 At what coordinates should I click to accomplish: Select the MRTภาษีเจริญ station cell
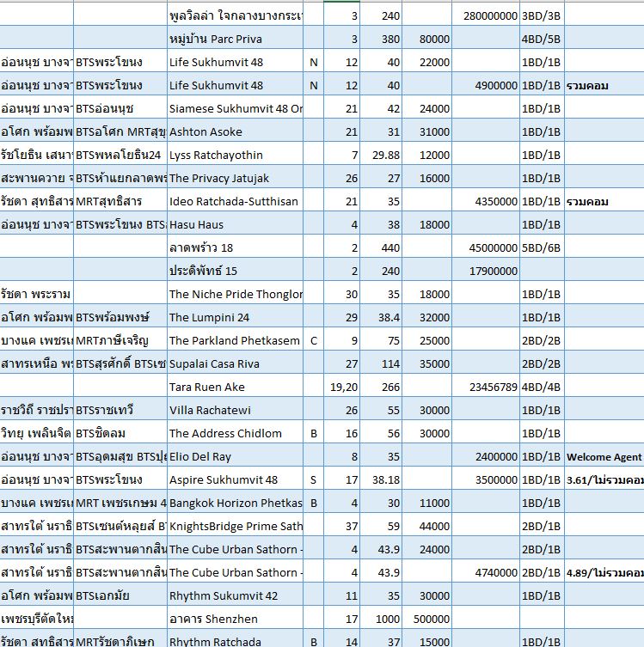tap(120, 340)
